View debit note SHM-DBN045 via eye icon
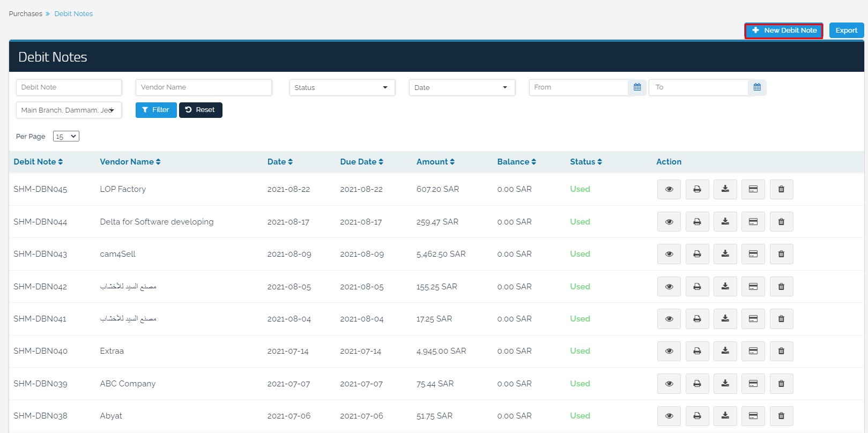868x433 pixels. tap(669, 189)
